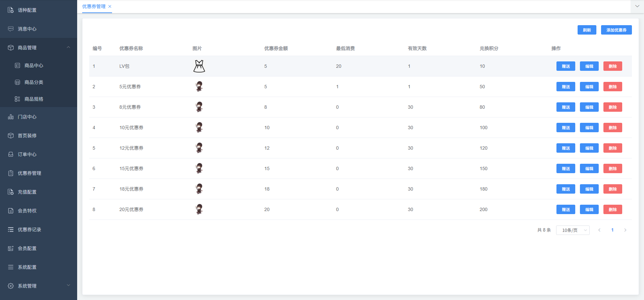Viewport: 644px width, 300px height.
Task: Go to the next page arrow
Action: (625, 230)
